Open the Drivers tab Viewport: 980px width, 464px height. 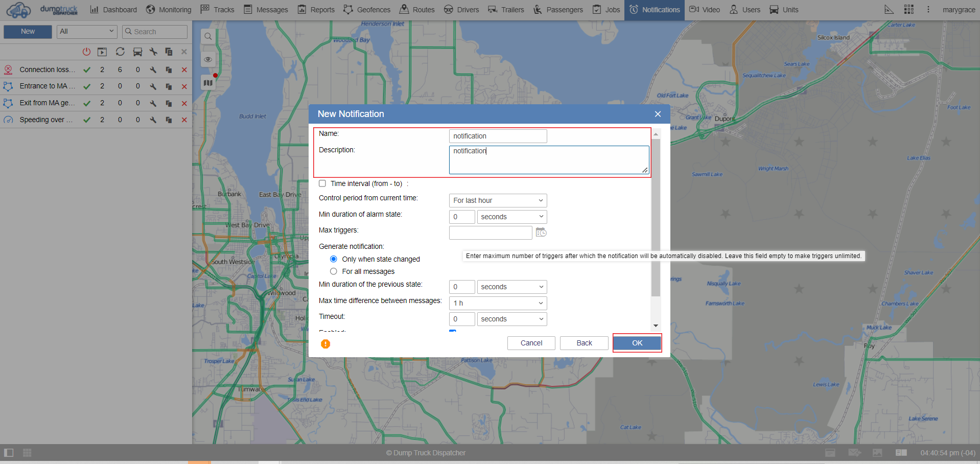pyautogui.click(x=461, y=10)
